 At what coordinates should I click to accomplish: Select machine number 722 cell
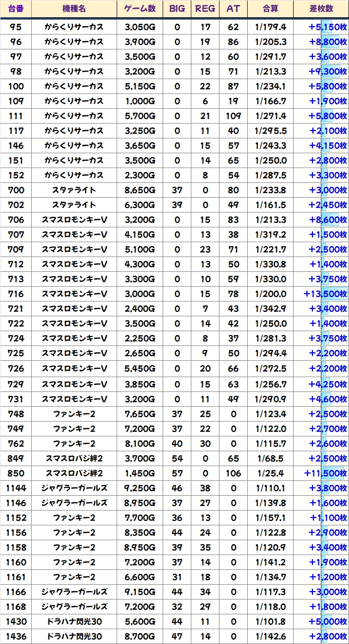tap(16, 323)
